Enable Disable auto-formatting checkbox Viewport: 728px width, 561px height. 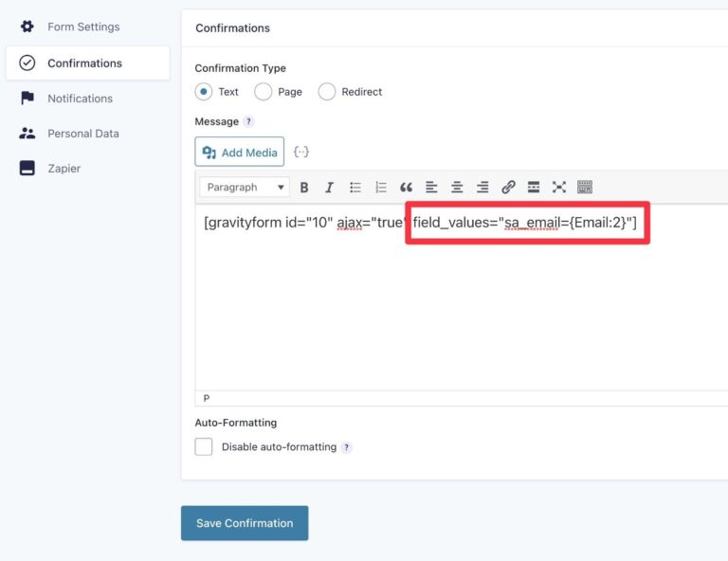(204, 447)
